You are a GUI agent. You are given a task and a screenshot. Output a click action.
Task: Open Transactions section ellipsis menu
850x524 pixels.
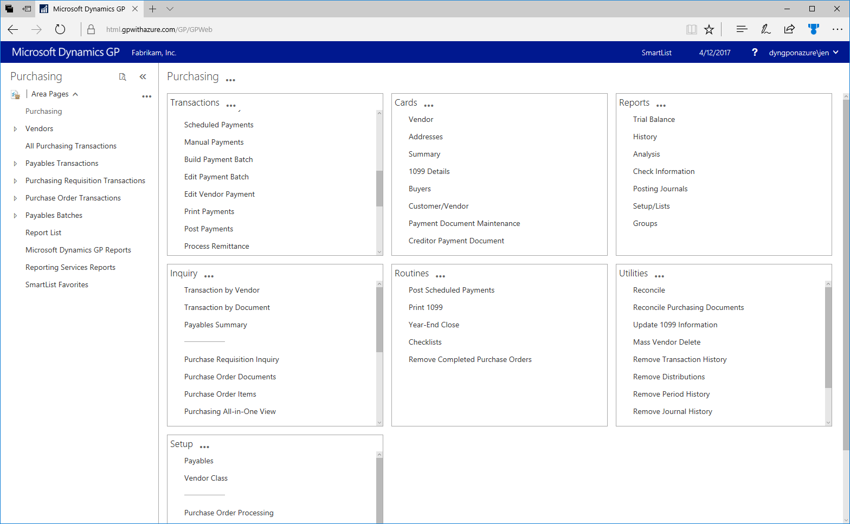231,106
